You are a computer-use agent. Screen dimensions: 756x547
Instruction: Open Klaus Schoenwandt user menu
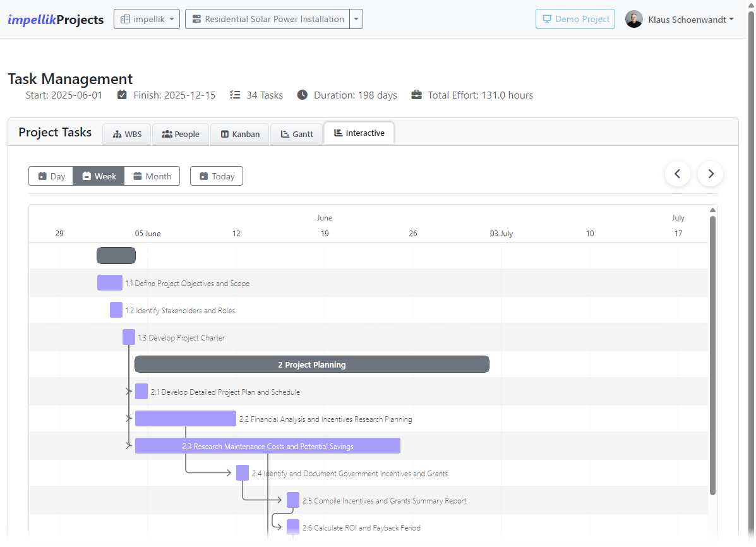pyautogui.click(x=690, y=20)
